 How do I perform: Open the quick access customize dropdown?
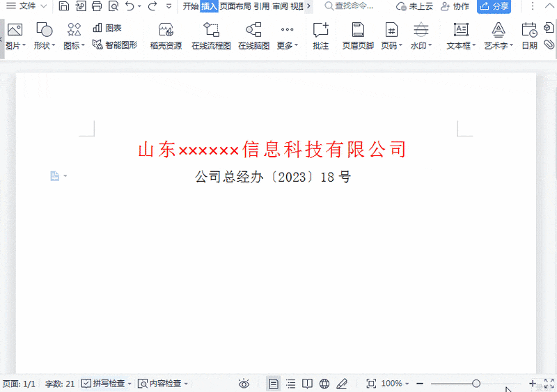[169, 6]
